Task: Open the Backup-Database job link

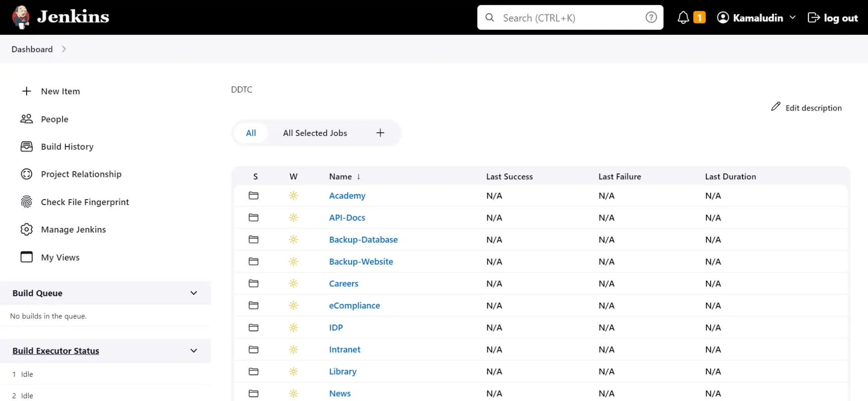Action: [x=363, y=240]
